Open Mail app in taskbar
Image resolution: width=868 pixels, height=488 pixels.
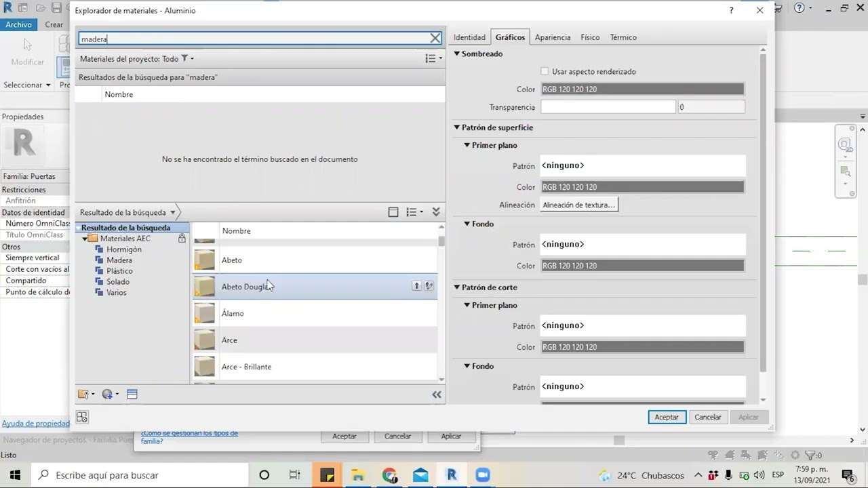click(420, 475)
